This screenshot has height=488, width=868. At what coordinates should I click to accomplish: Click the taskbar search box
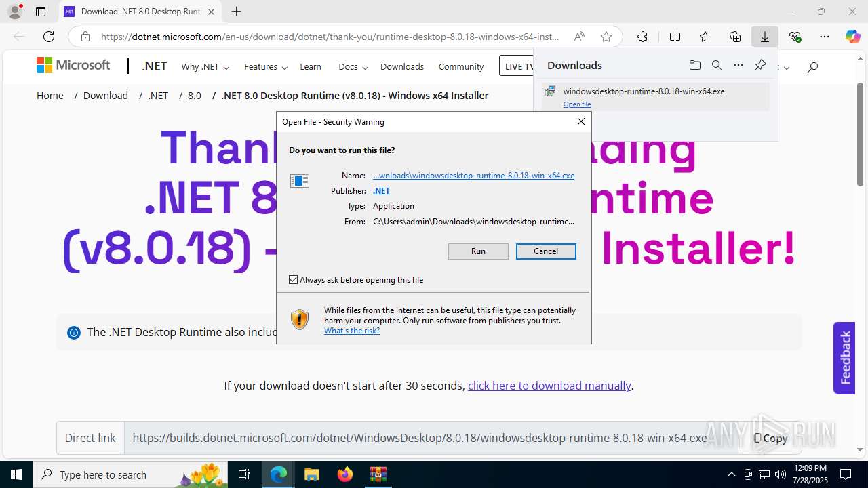(131, 474)
